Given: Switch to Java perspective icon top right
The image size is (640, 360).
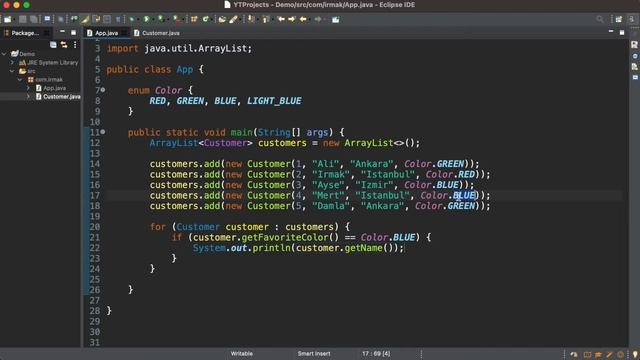Looking at the screenshot, I should [632, 19].
